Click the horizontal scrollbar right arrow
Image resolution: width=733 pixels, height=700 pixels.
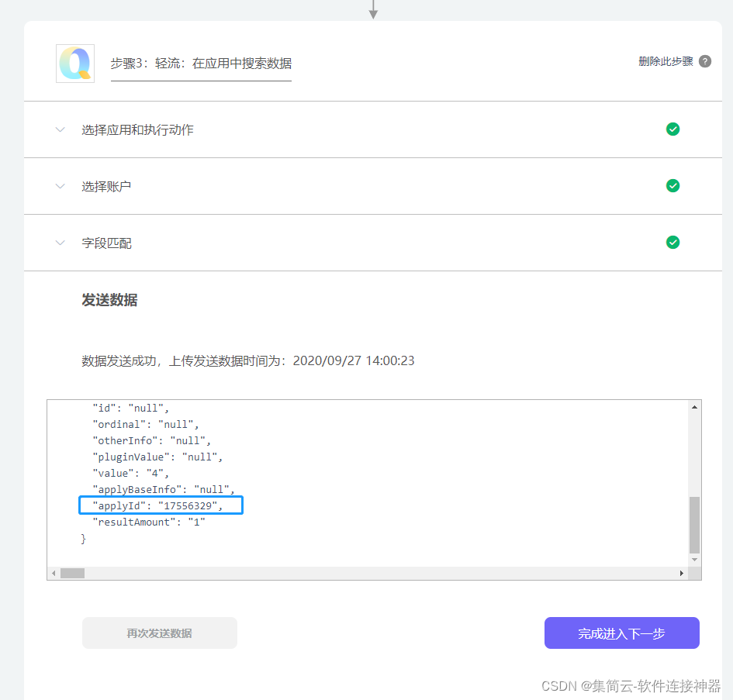click(682, 573)
